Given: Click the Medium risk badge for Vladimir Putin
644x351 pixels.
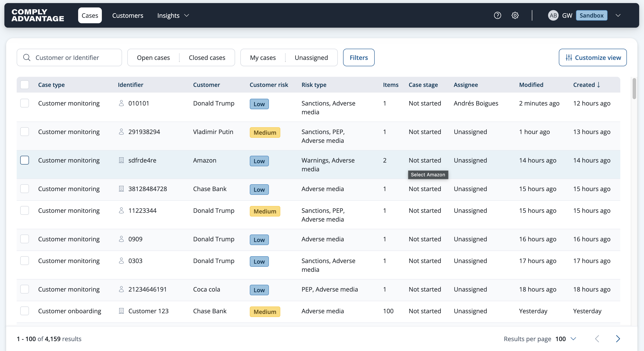Looking at the screenshot, I should 265,133.
